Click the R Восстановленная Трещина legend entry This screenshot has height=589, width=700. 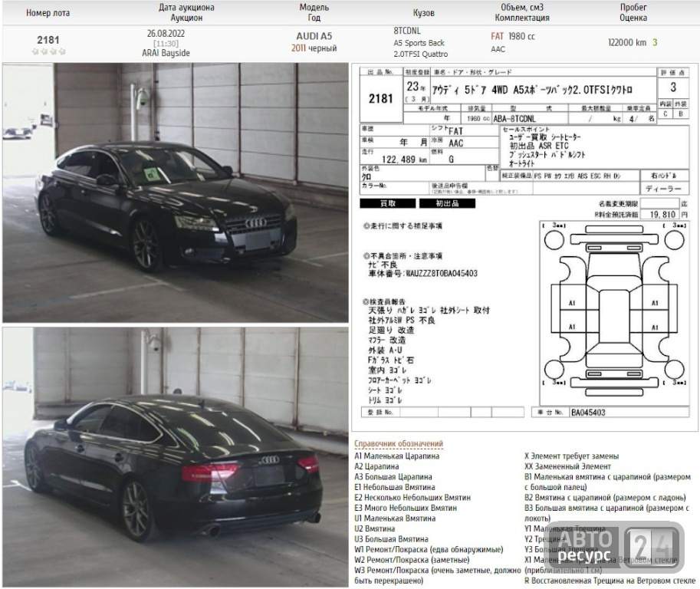click(x=610, y=581)
